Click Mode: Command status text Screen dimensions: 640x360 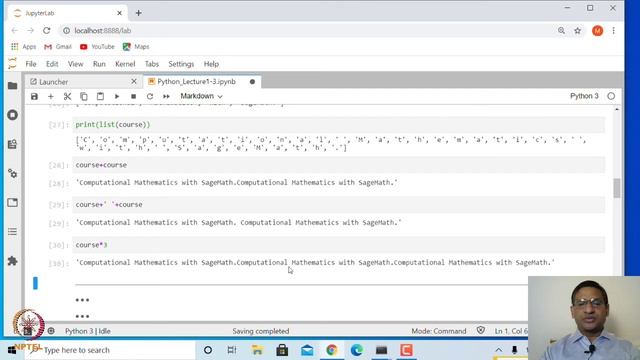pyautogui.click(x=439, y=331)
